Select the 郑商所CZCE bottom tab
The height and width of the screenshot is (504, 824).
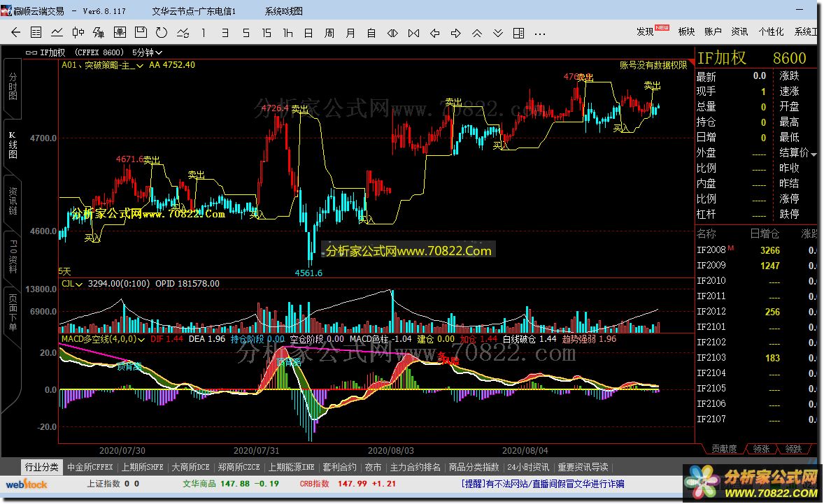tap(239, 467)
